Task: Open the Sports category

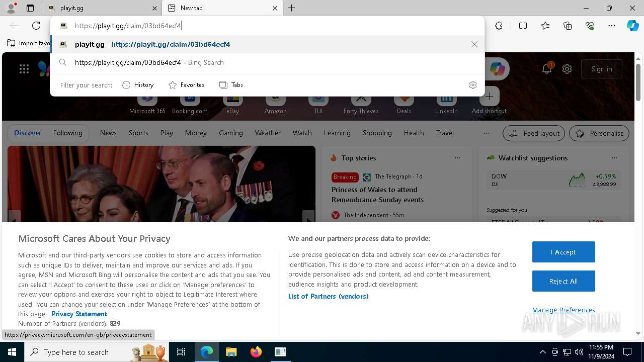Action: [138, 133]
